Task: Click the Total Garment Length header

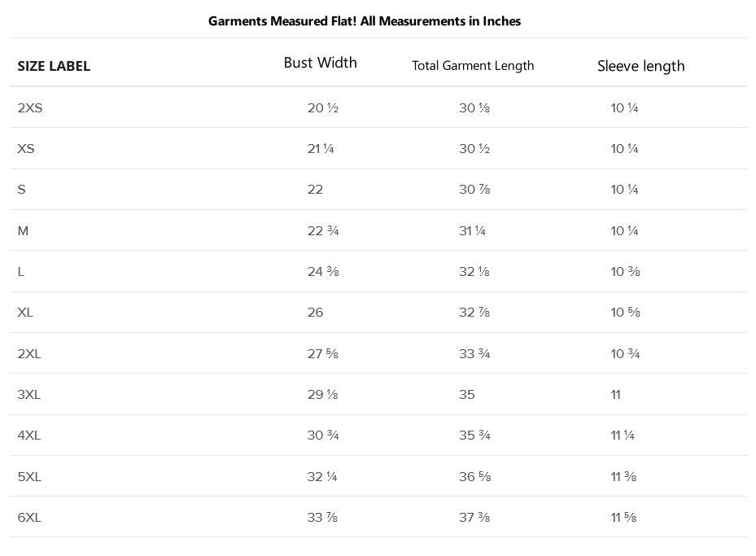Action: 473,66
